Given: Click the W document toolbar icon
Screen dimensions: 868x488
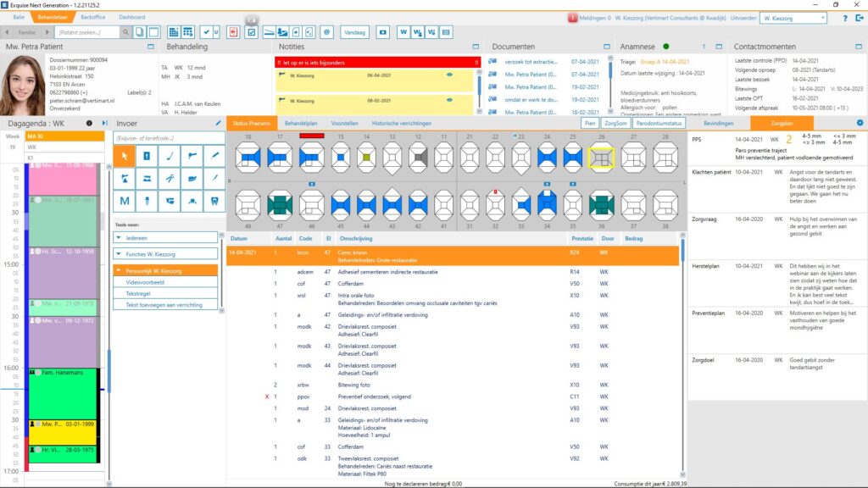Looking at the screenshot, I should tap(403, 32).
